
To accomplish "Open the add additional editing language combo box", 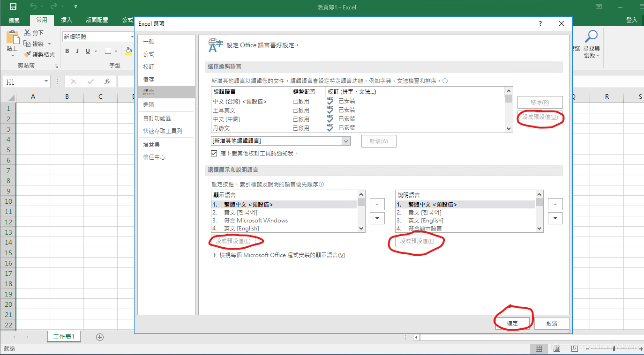I will click(x=281, y=141).
